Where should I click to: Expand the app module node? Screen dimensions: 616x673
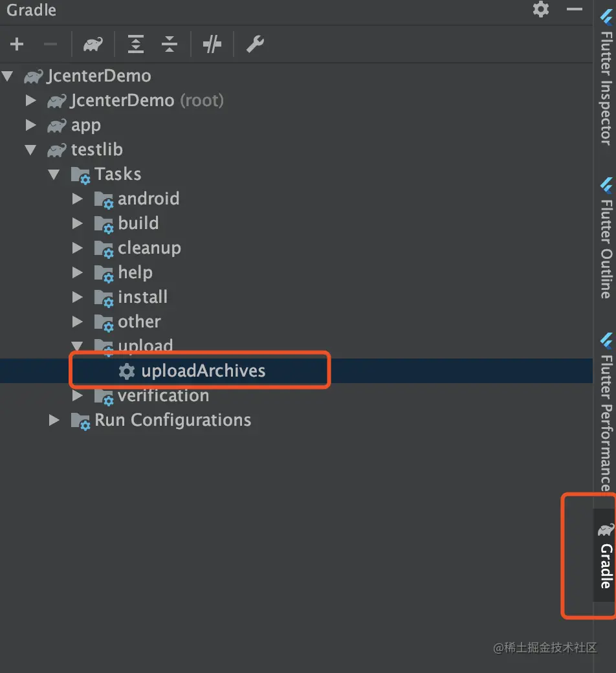[x=30, y=126]
